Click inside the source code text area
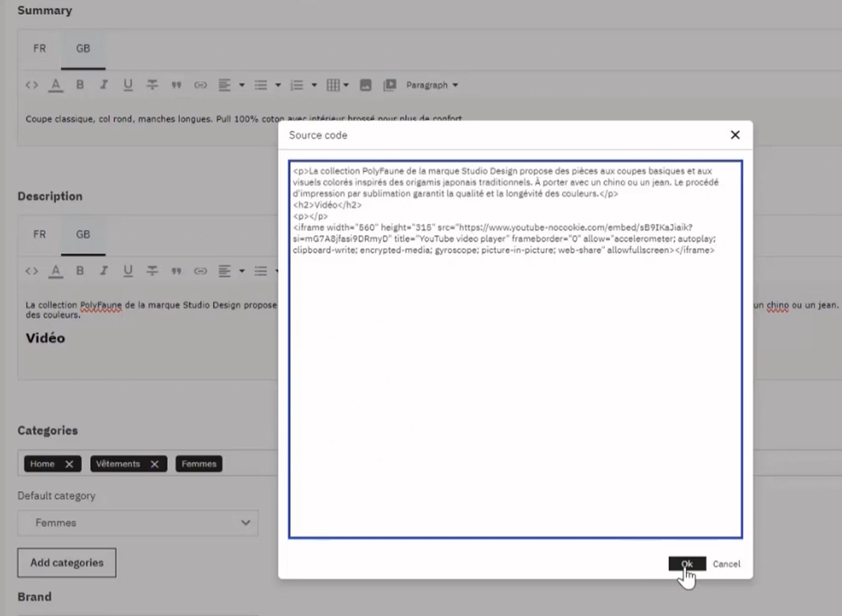842x616 pixels. 515,389
